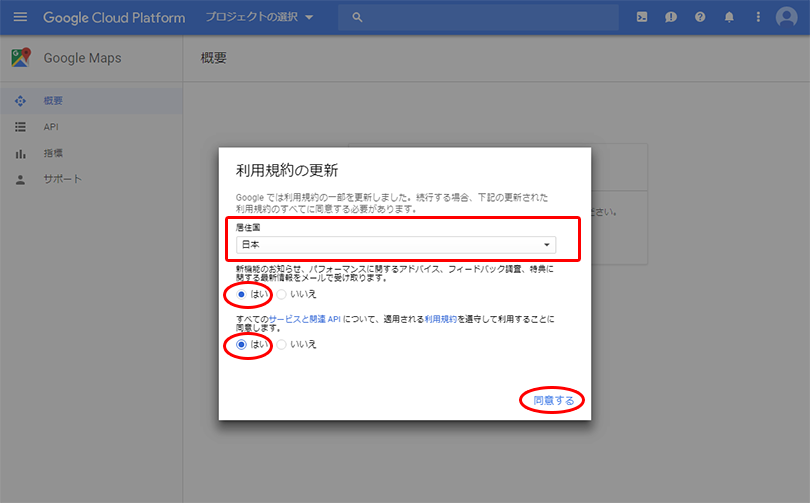Select はい for email updates

241,294
